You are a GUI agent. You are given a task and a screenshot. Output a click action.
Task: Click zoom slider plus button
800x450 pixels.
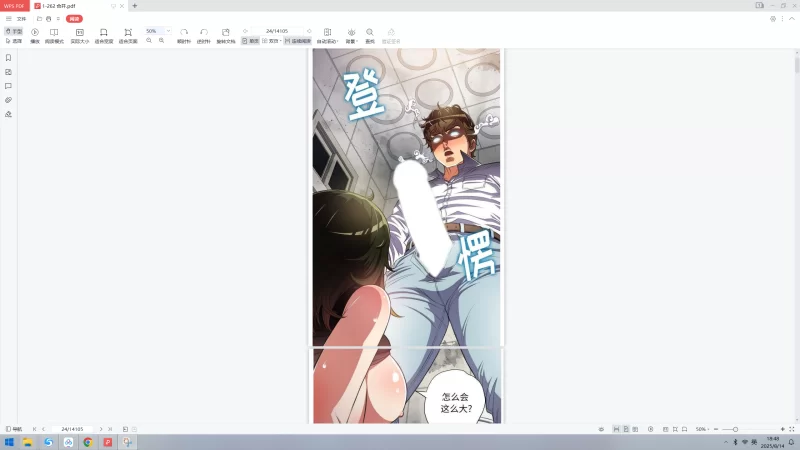pyautogui.click(x=783, y=429)
